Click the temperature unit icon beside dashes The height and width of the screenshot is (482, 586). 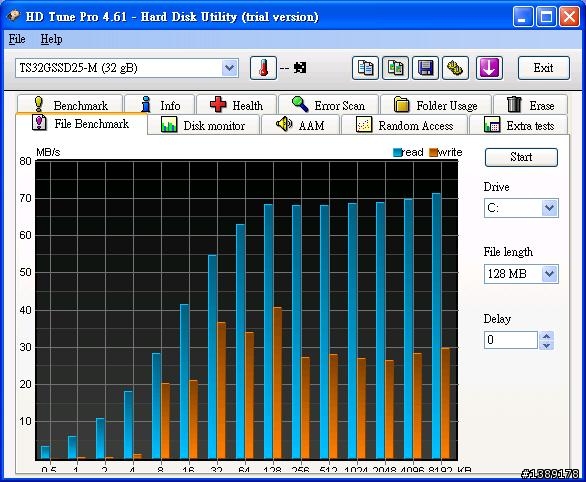click(300, 68)
